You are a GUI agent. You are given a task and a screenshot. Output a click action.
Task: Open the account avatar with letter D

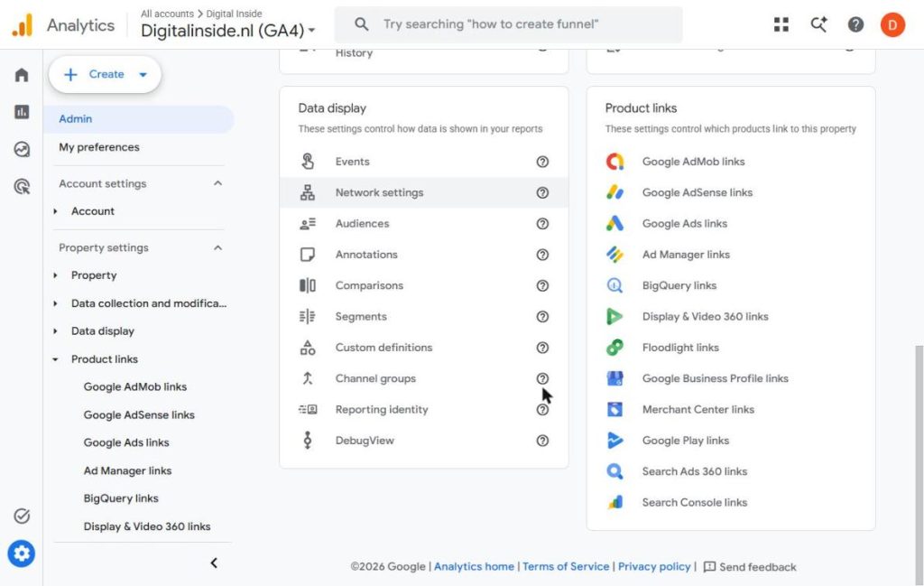pyautogui.click(x=892, y=24)
